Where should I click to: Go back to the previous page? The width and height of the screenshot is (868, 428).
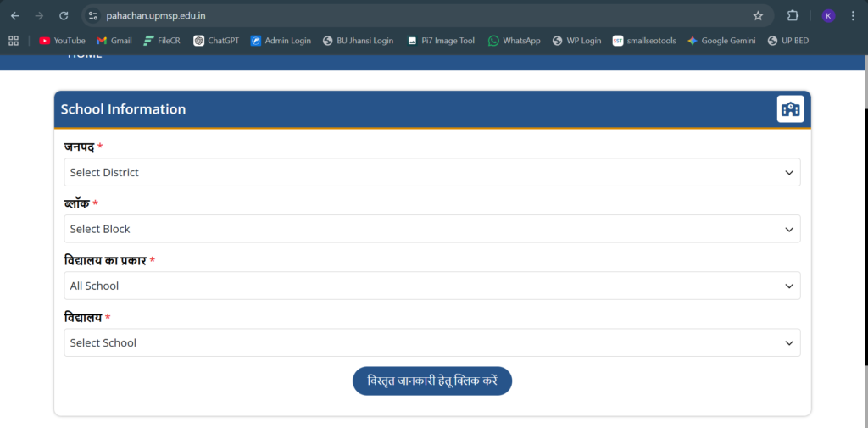pos(15,16)
